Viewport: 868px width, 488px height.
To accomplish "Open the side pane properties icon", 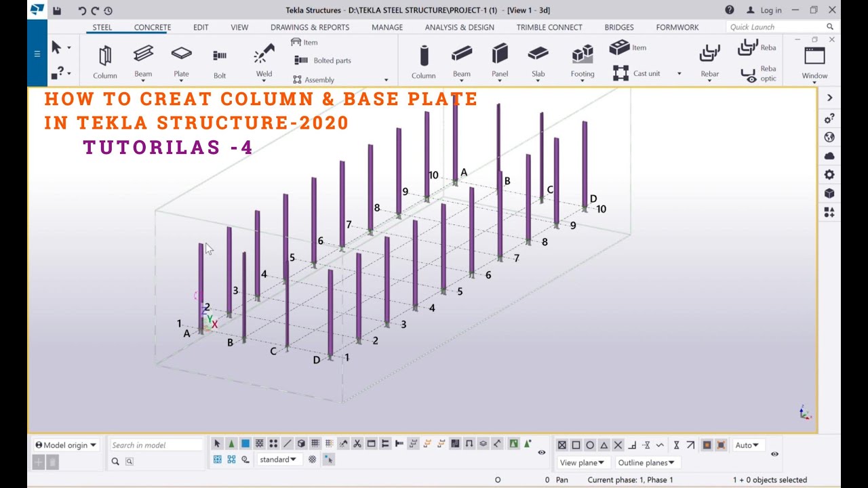I will pyautogui.click(x=829, y=119).
